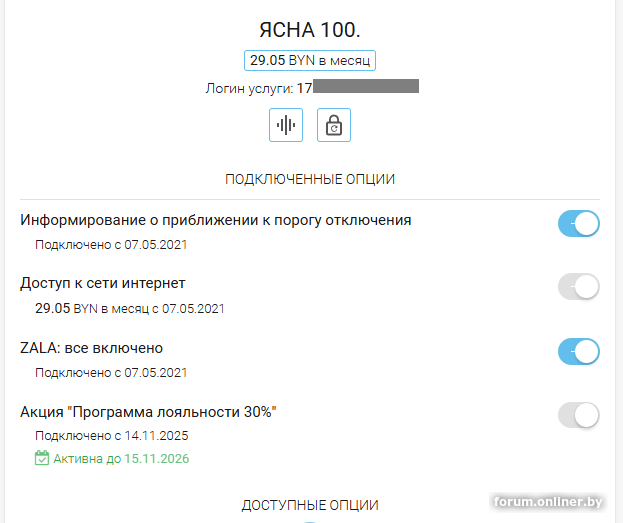Viewport: 623px width, 523px height.
Task: Select the "ZALA: все включено" option label
Action: (92, 348)
